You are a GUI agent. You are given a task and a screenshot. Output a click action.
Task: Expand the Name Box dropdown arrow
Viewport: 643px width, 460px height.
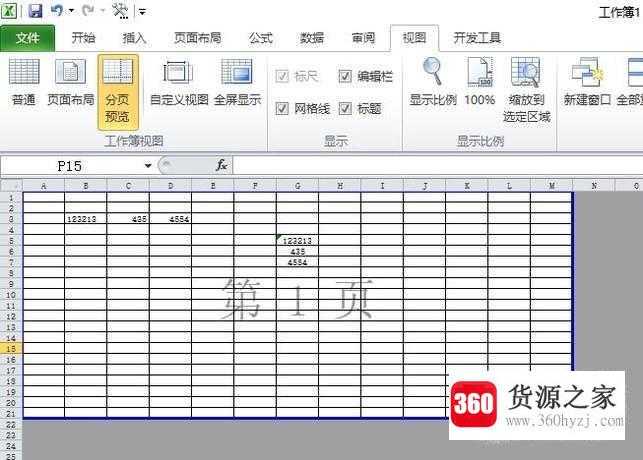pyautogui.click(x=148, y=166)
